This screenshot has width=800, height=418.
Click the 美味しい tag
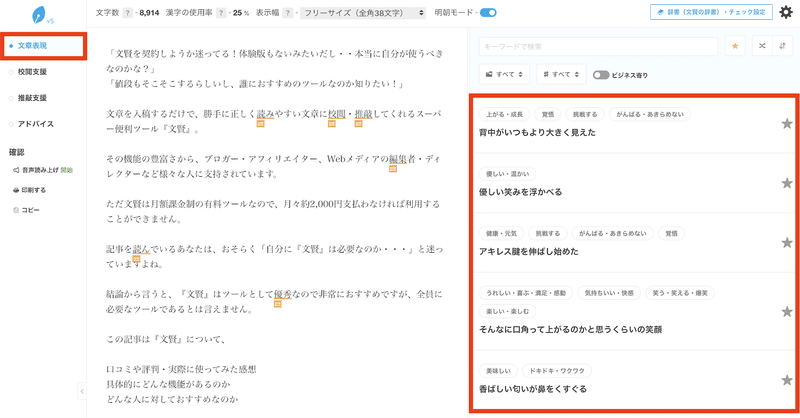click(x=498, y=371)
